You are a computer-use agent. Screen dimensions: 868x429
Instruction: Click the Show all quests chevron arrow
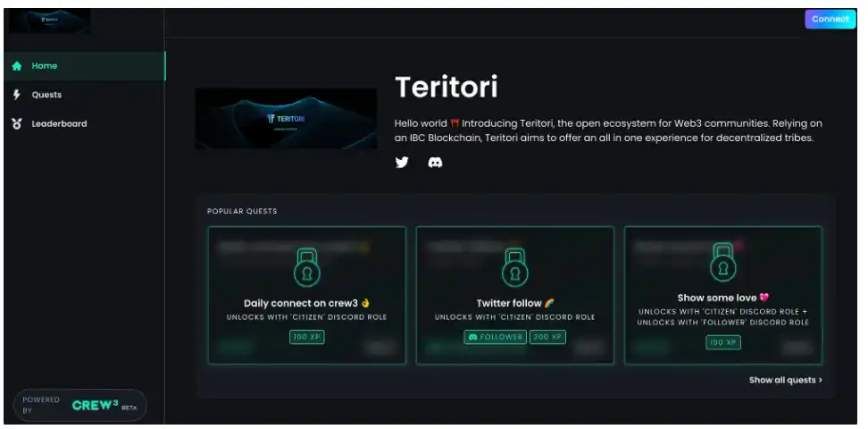pos(821,380)
